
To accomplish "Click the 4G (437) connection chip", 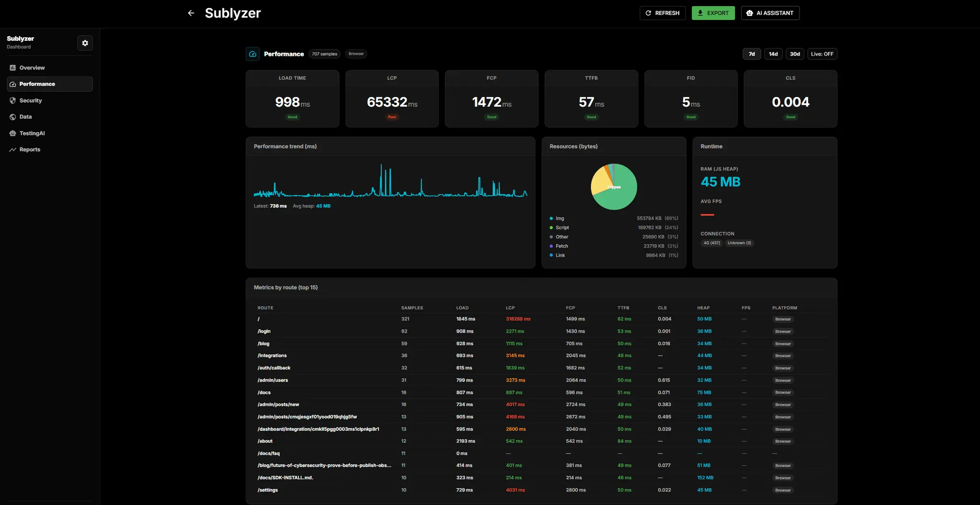I will click(712, 243).
